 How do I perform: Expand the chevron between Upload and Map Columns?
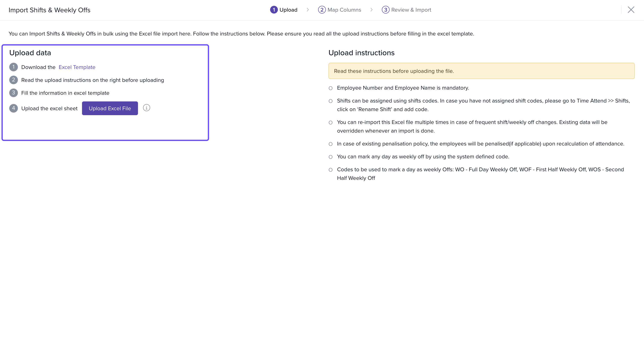click(308, 10)
